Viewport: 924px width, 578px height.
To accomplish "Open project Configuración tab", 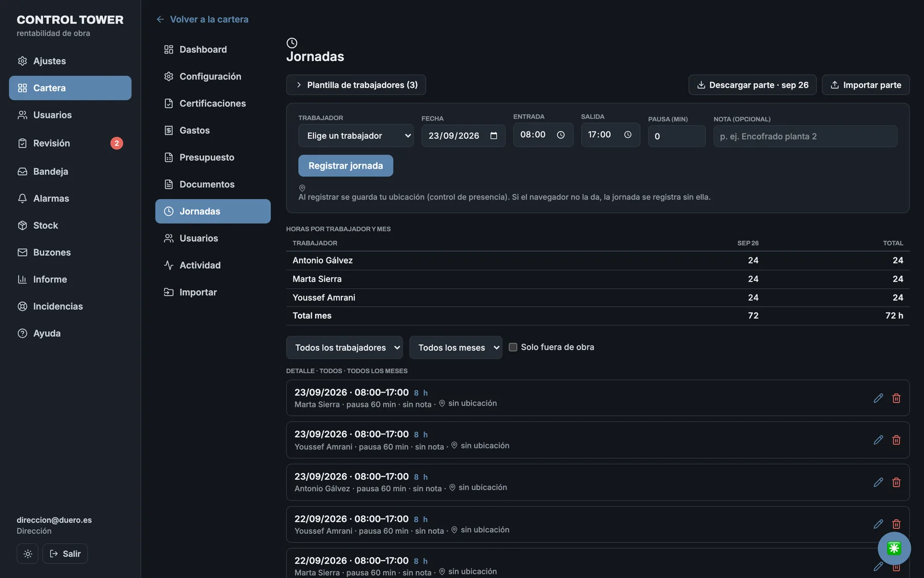I will (x=213, y=77).
